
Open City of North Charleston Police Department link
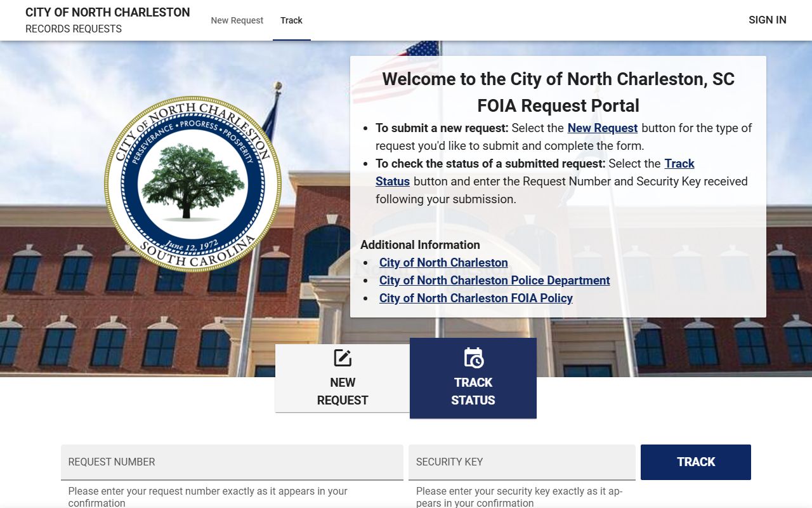tap(495, 281)
